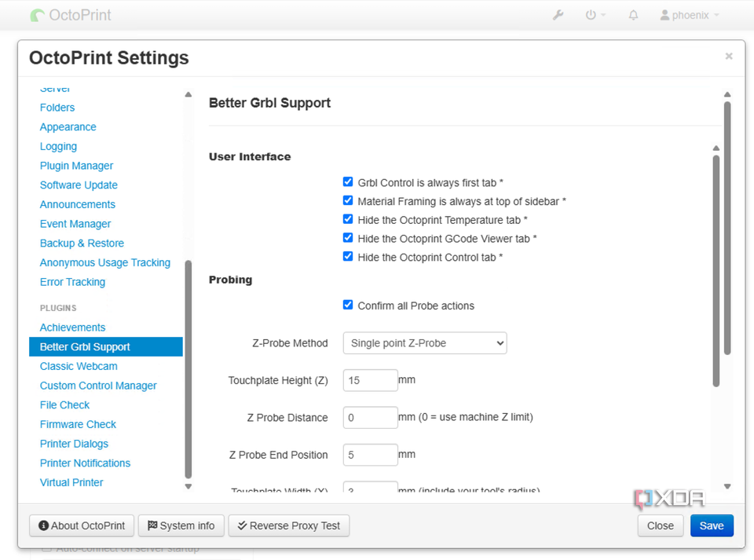Click the Close button
The height and width of the screenshot is (560, 754).
tap(661, 526)
